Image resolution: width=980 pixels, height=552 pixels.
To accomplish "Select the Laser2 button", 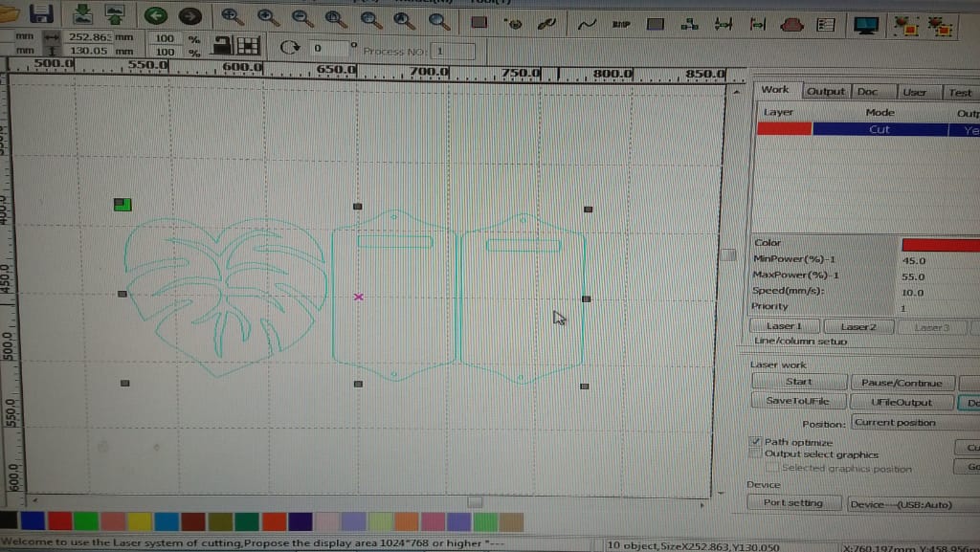I will (858, 326).
